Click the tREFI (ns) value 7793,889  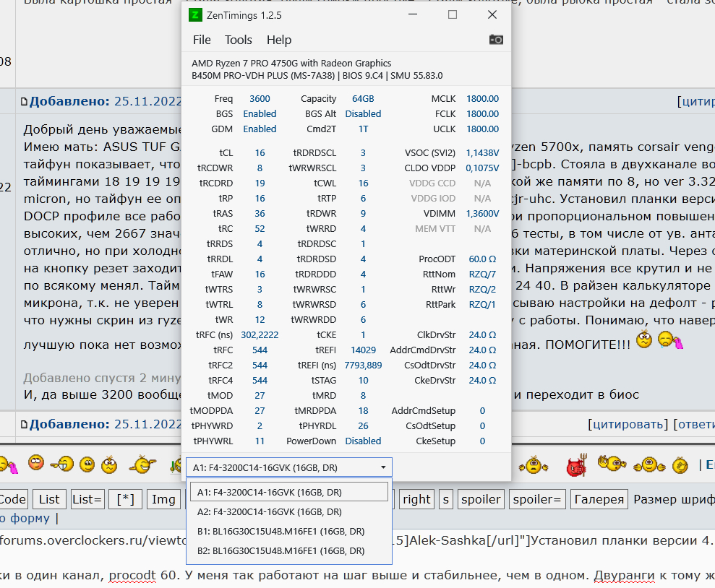click(363, 366)
